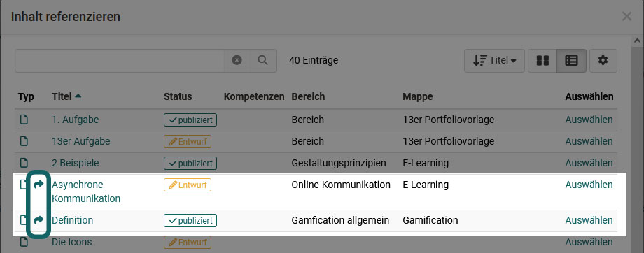Open table settings gear icon

coord(603,61)
